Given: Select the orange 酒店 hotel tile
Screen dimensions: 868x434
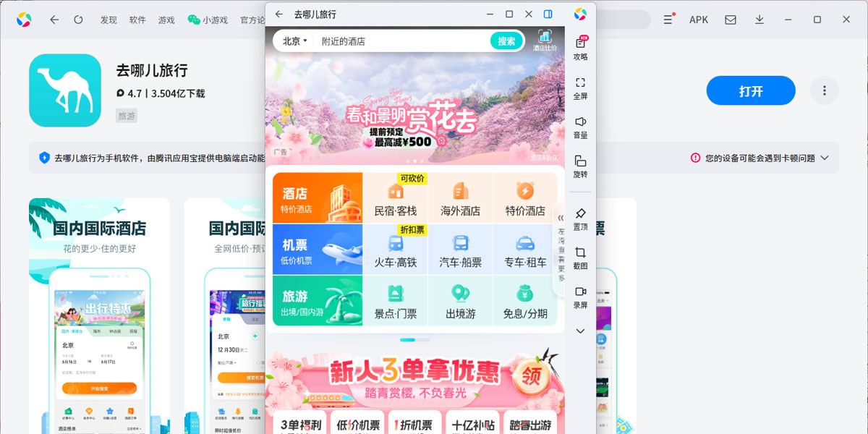Looking at the screenshot, I should pyautogui.click(x=318, y=198).
